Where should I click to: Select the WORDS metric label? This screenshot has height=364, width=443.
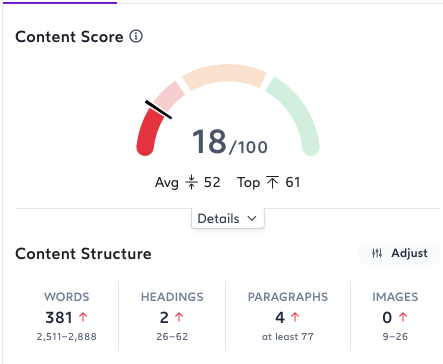(67, 297)
